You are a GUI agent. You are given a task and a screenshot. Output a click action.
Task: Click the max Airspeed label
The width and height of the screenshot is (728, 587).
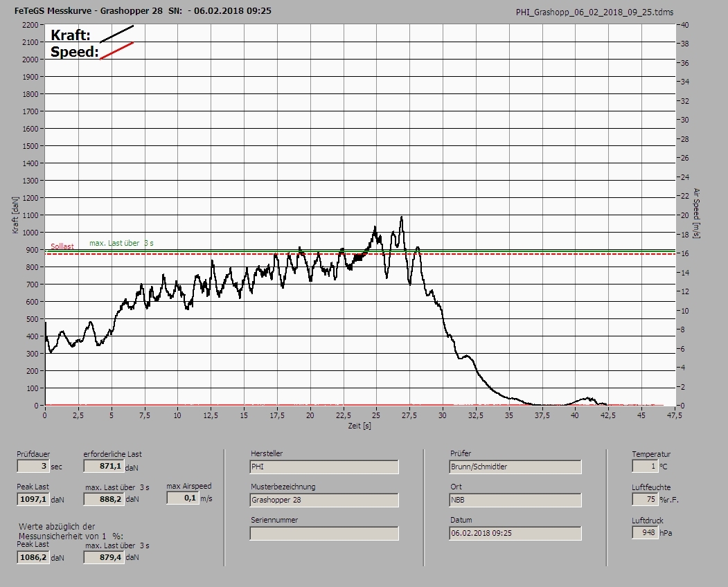click(x=189, y=486)
